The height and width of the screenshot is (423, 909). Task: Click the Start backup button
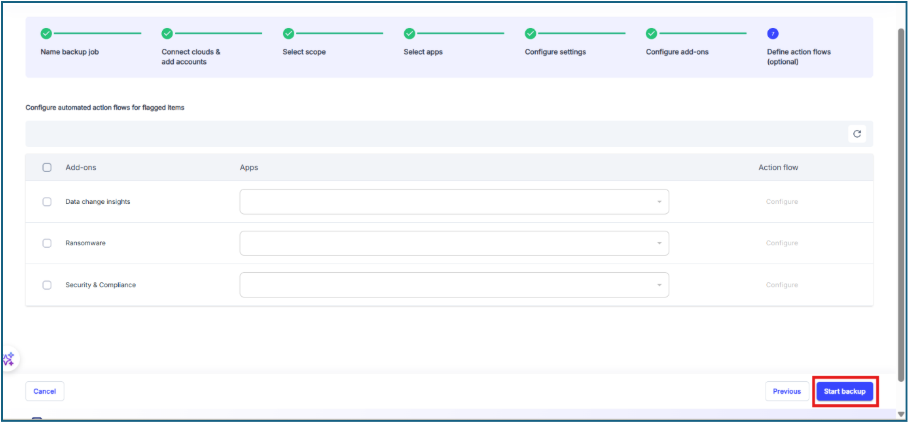845,391
